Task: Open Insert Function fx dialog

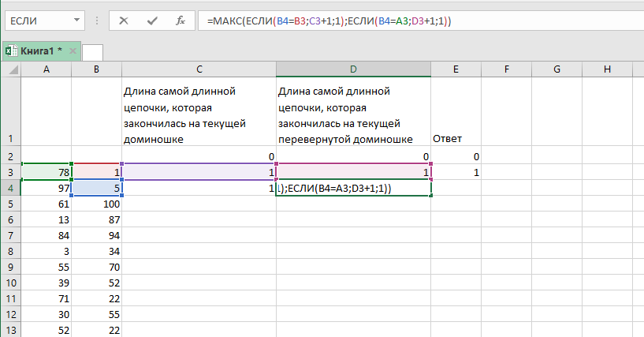Action: click(181, 21)
